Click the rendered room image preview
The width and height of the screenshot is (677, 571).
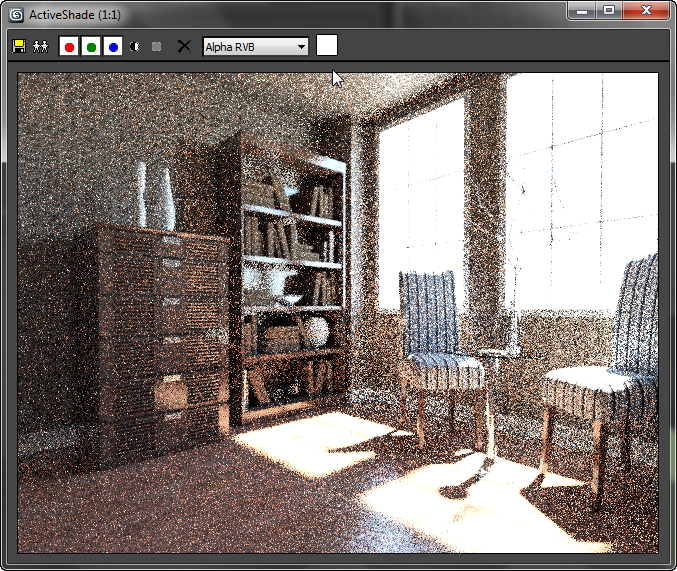coord(338,313)
